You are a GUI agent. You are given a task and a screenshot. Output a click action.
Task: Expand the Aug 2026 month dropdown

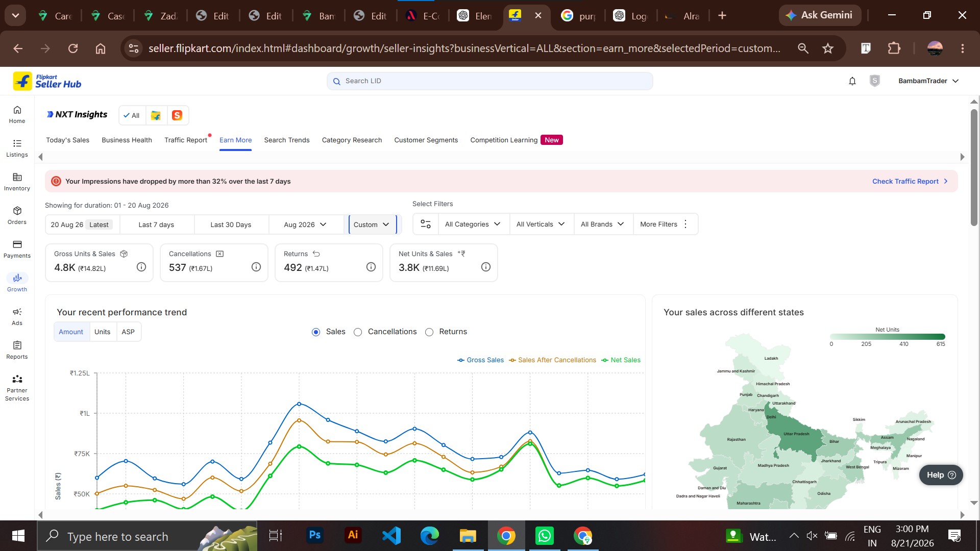pos(305,224)
